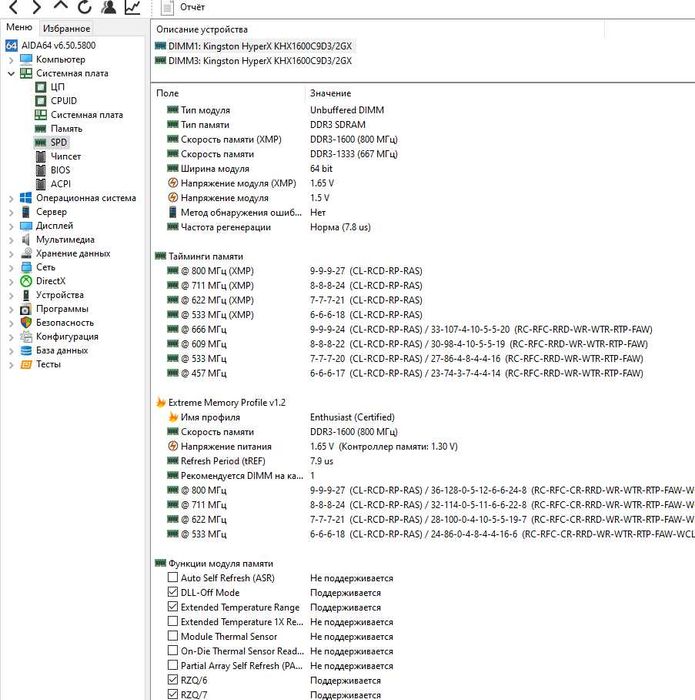Refresh the page with the circular arrow icon

tap(84, 7)
